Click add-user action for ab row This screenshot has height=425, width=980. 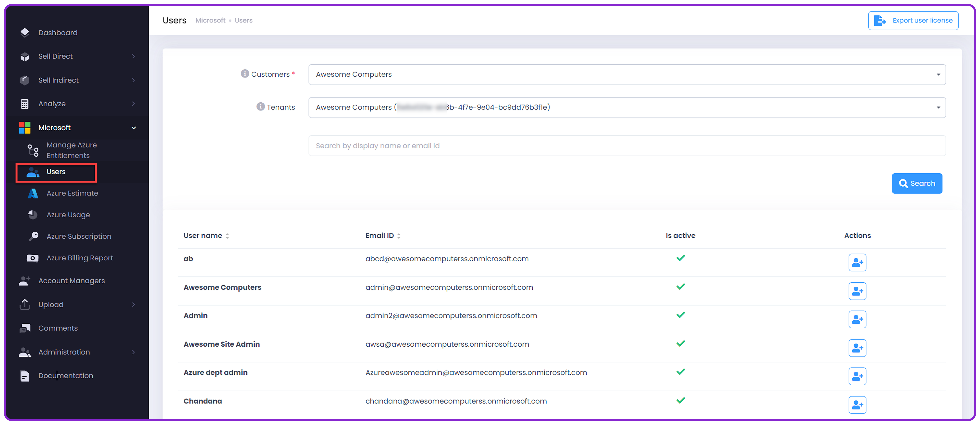857,263
